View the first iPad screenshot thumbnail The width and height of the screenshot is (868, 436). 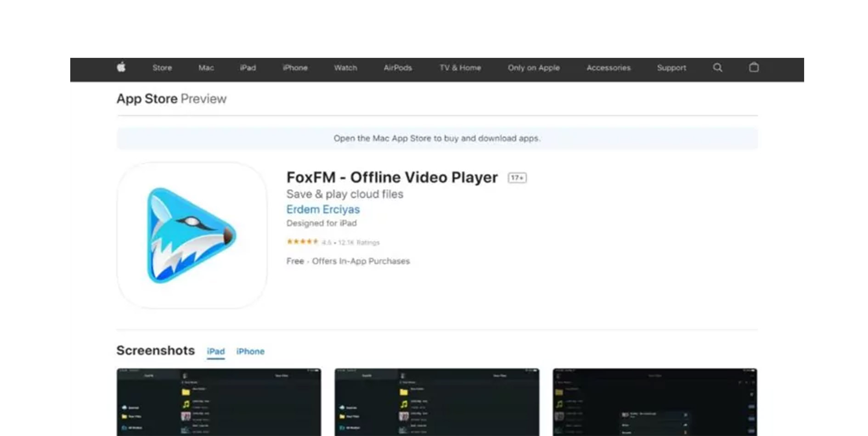219,402
